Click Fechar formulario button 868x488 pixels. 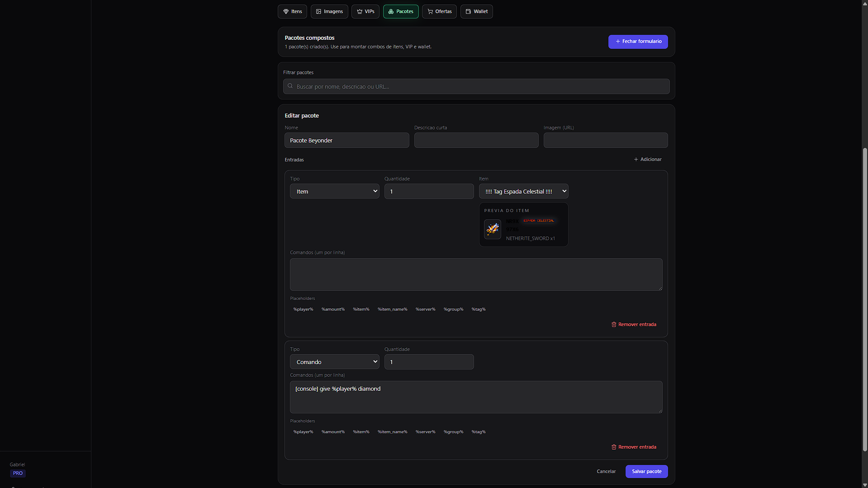point(638,42)
